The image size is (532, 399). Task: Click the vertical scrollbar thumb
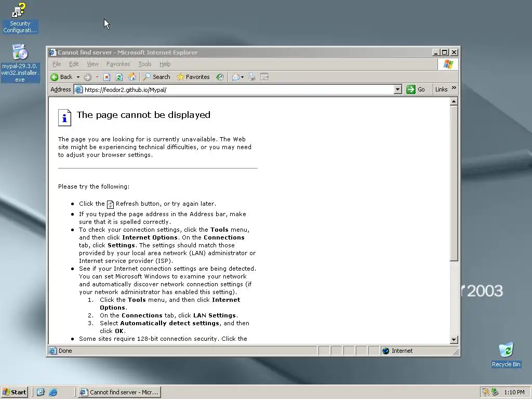tap(454, 183)
